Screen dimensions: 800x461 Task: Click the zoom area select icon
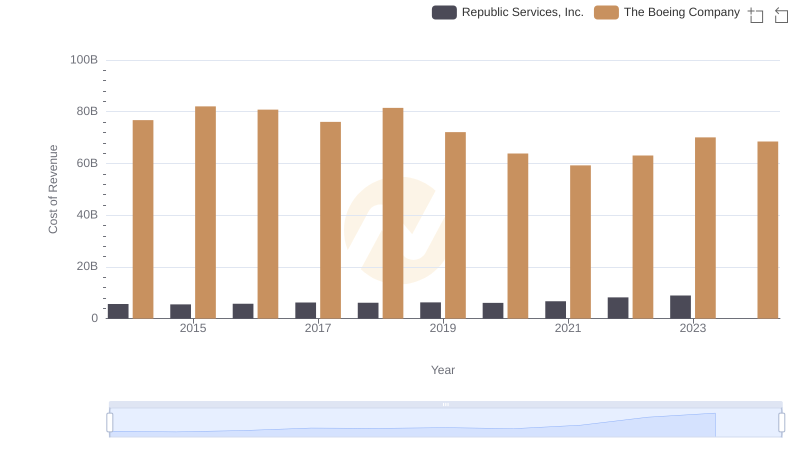click(x=756, y=15)
